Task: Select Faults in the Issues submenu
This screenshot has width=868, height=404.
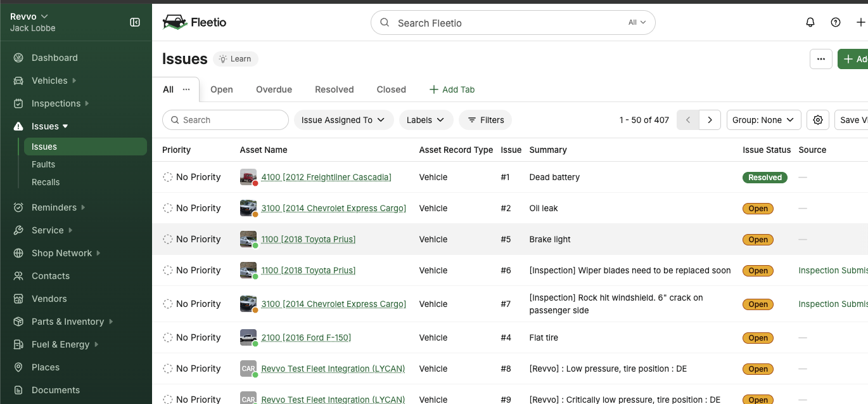Action: [x=44, y=164]
